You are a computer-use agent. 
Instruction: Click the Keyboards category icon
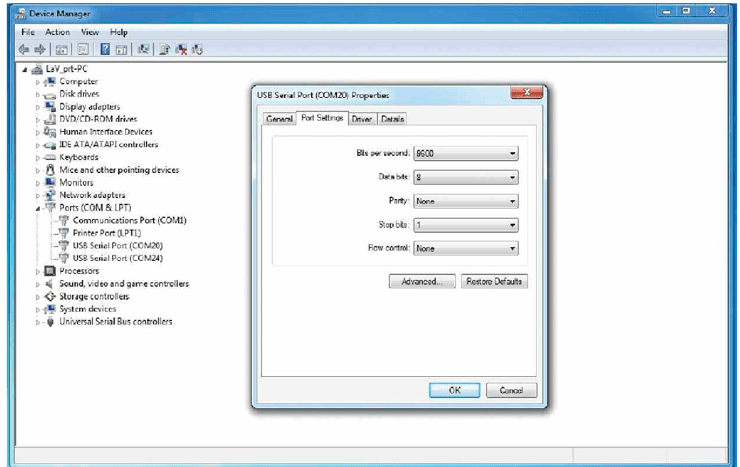(x=50, y=157)
